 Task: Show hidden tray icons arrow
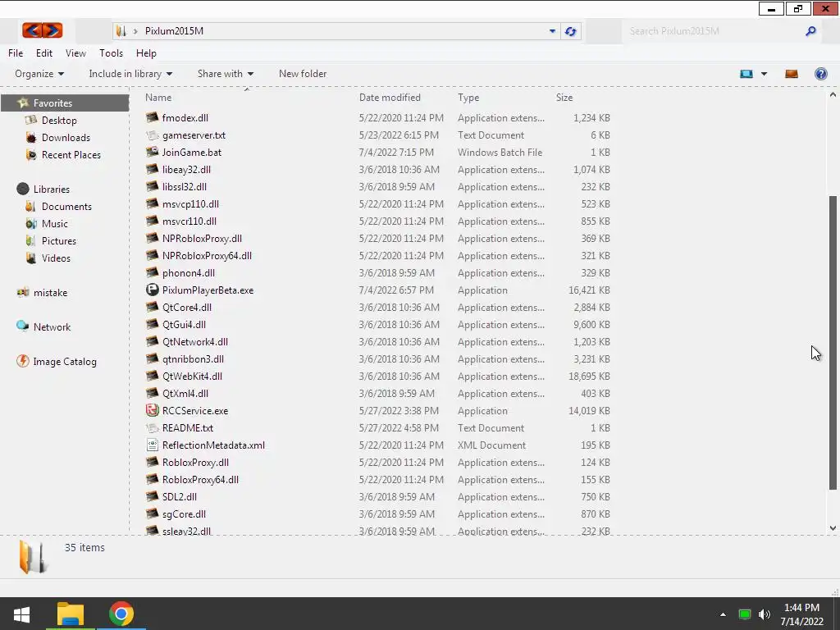click(x=724, y=614)
